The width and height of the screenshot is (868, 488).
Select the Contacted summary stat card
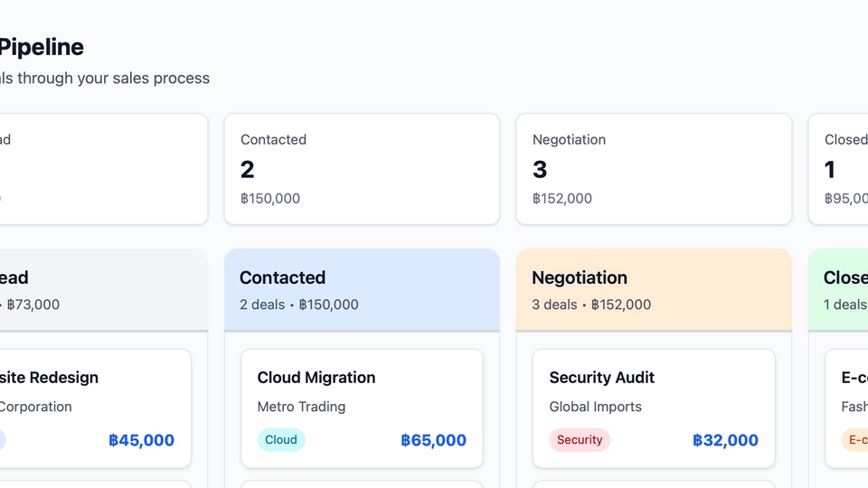(x=362, y=169)
